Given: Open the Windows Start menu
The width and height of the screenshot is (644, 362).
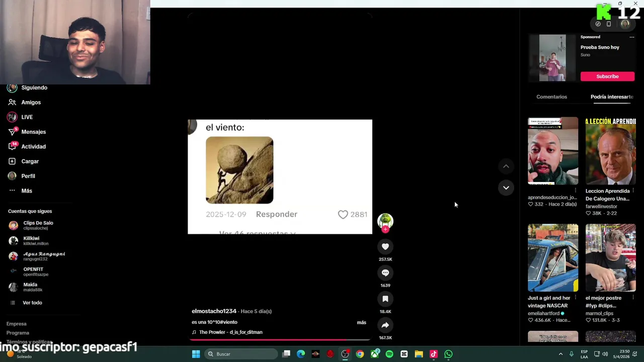Looking at the screenshot, I should point(196,354).
